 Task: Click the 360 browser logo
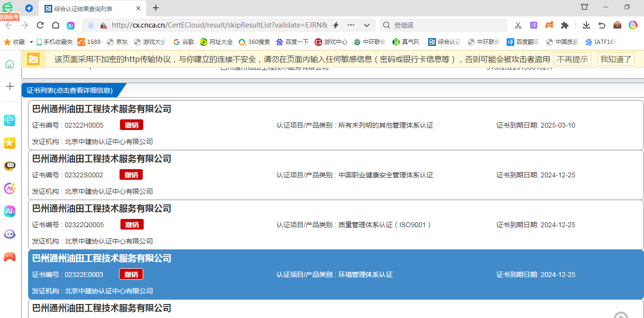8,7
